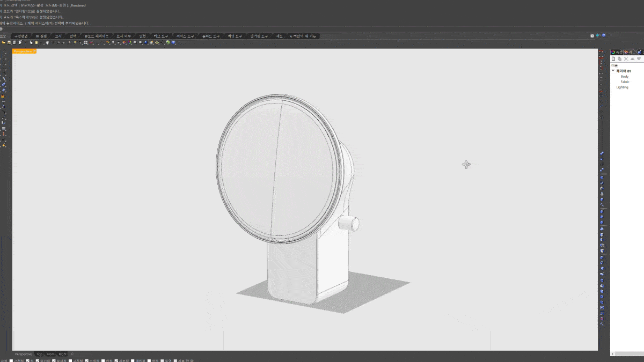Viewport: 644px width, 362px height.
Task: Enable the 매듭점 osnap checkbox
Action: coord(133,360)
